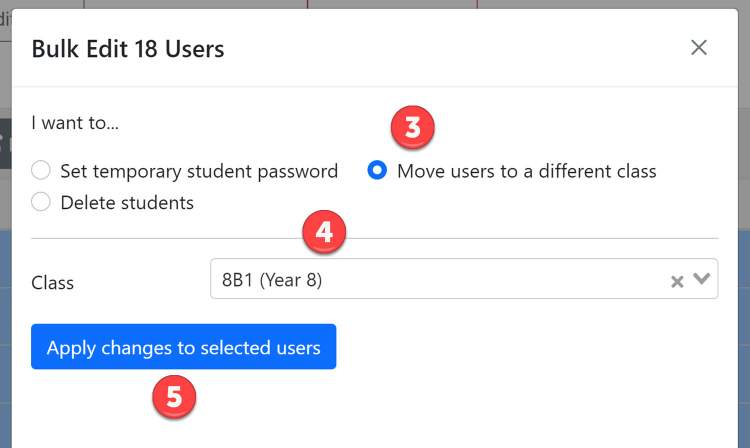Screen dimensions: 750x448
Task: Apply changes to selected users
Action: click(x=184, y=347)
